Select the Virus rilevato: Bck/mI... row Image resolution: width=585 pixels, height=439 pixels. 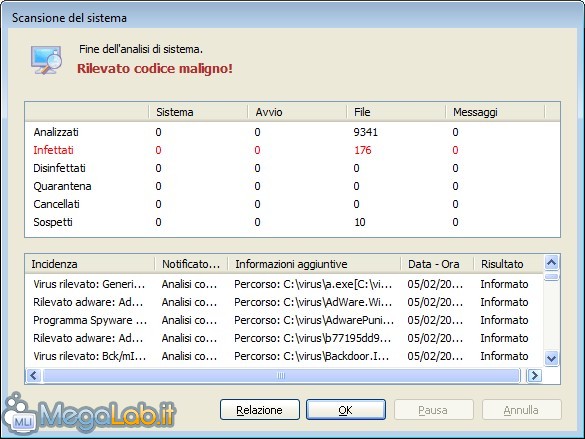pyautogui.click(x=284, y=356)
